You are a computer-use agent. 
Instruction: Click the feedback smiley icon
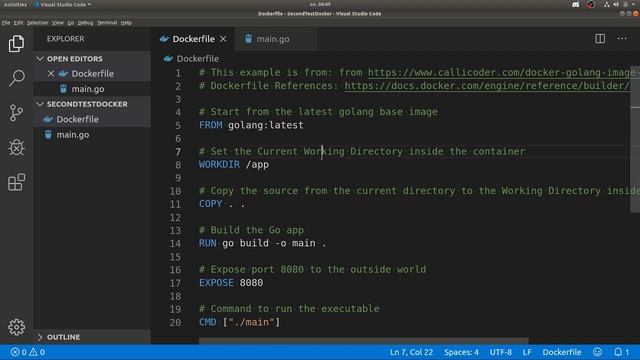click(598, 352)
